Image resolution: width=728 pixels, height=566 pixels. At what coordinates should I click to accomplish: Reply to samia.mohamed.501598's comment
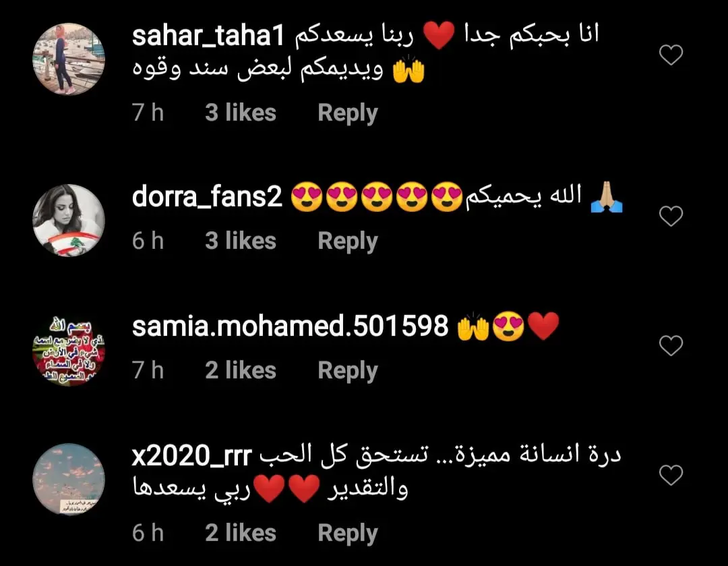pos(348,371)
